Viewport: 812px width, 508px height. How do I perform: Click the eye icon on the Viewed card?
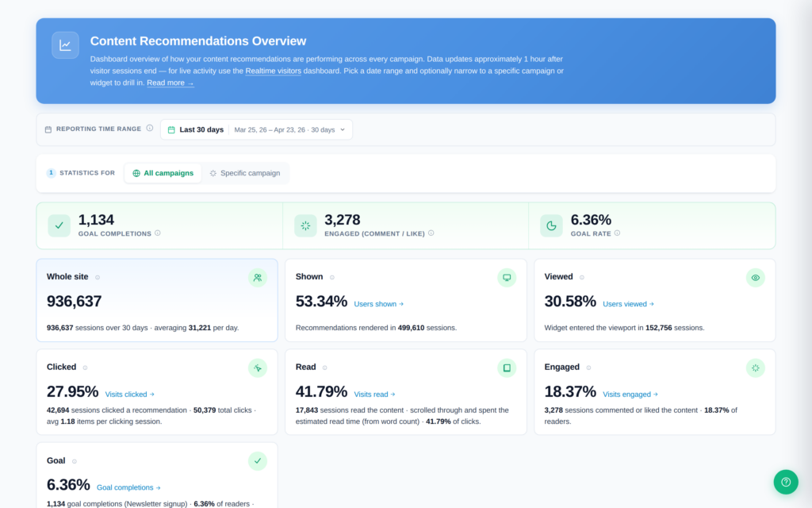[x=756, y=278]
